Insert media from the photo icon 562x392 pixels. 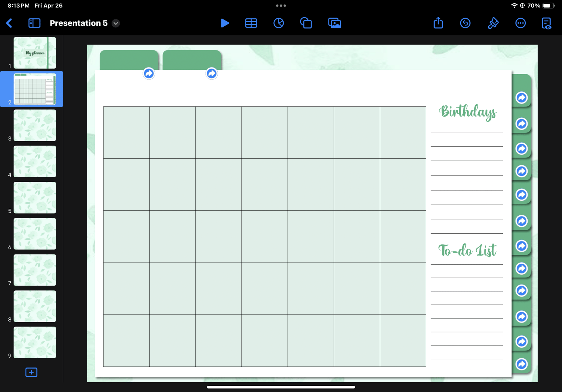334,23
